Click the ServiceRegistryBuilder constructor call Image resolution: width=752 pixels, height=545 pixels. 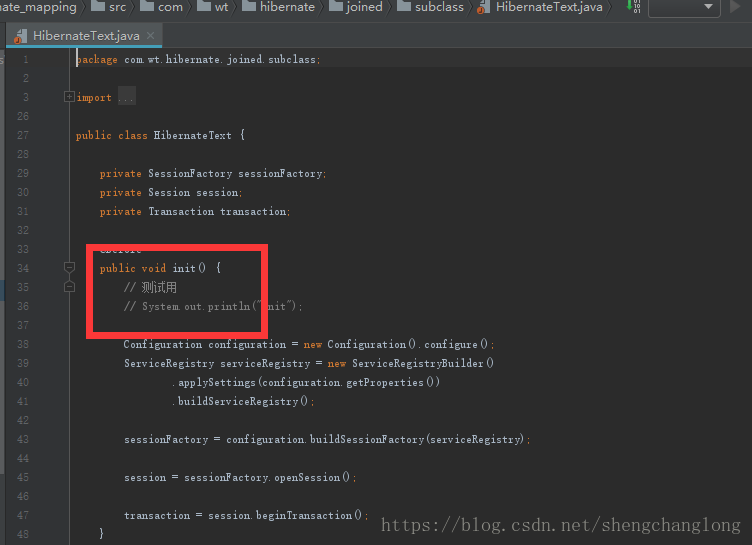pyautogui.click(x=423, y=363)
